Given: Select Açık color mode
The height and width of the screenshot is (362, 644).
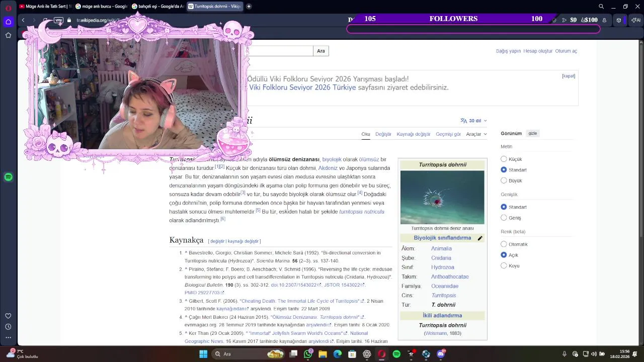Looking at the screenshot, I should [504, 255].
